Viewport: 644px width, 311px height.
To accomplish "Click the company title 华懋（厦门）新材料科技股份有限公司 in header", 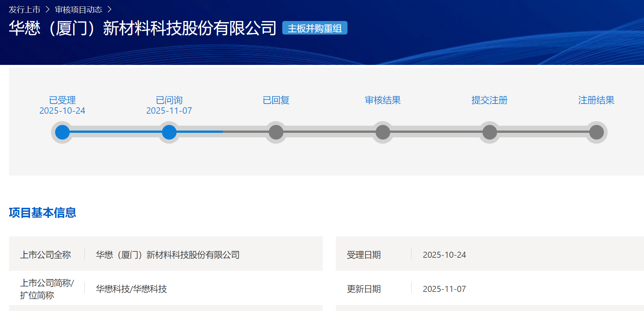I will [x=142, y=28].
